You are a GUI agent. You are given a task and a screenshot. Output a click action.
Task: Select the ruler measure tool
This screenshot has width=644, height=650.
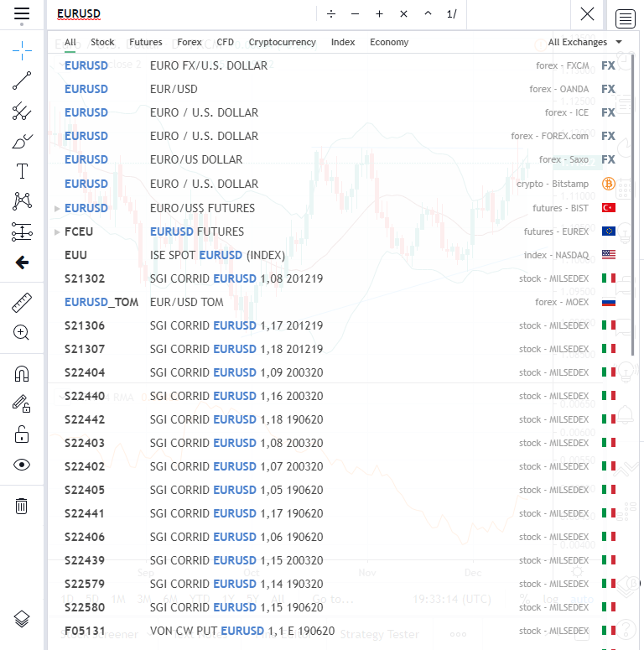(22, 302)
